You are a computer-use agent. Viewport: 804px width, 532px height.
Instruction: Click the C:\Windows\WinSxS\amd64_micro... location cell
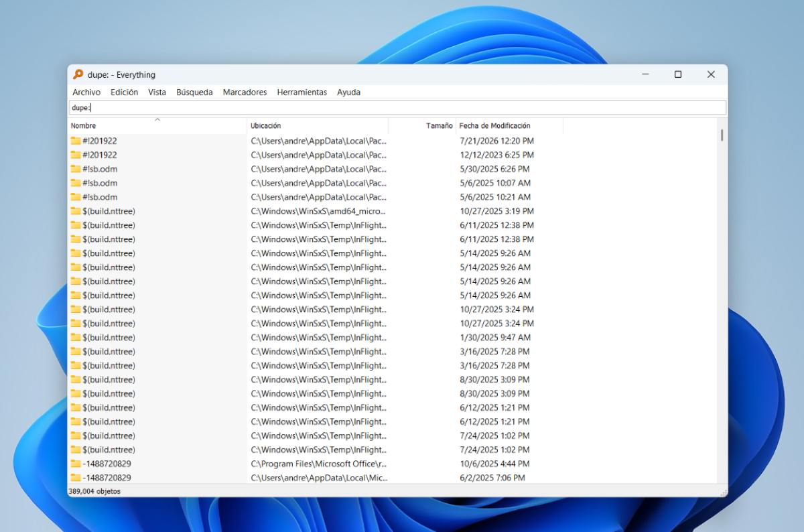tap(318, 211)
